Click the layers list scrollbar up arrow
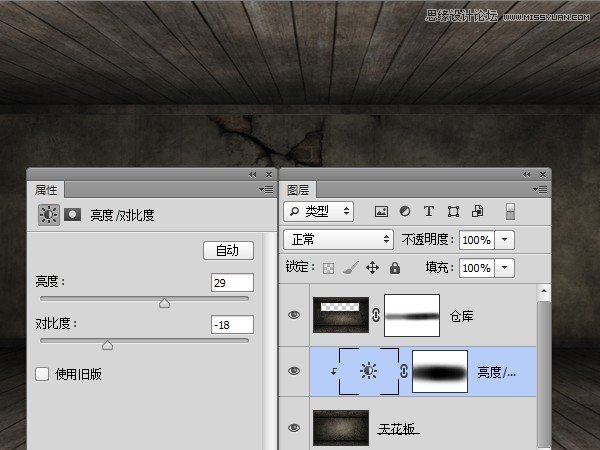Image resolution: width=600 pixels, height=450 pixels. [544, 291]
